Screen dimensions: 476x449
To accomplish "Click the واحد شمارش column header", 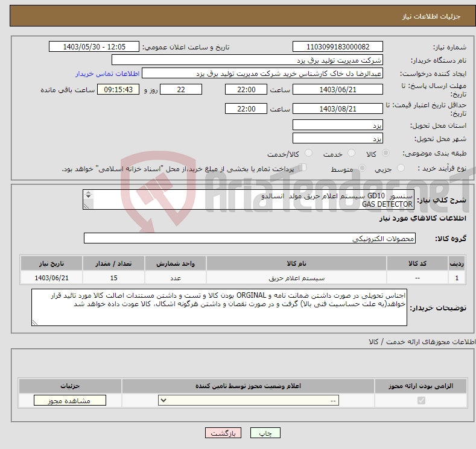I will pos(176,263).
